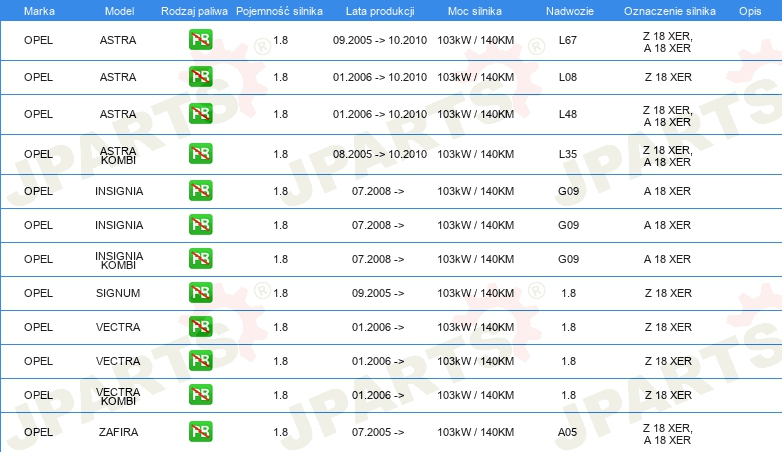Click the Marka column header
This screenshot has height=452, width=782.
click(x=39, y=11)
